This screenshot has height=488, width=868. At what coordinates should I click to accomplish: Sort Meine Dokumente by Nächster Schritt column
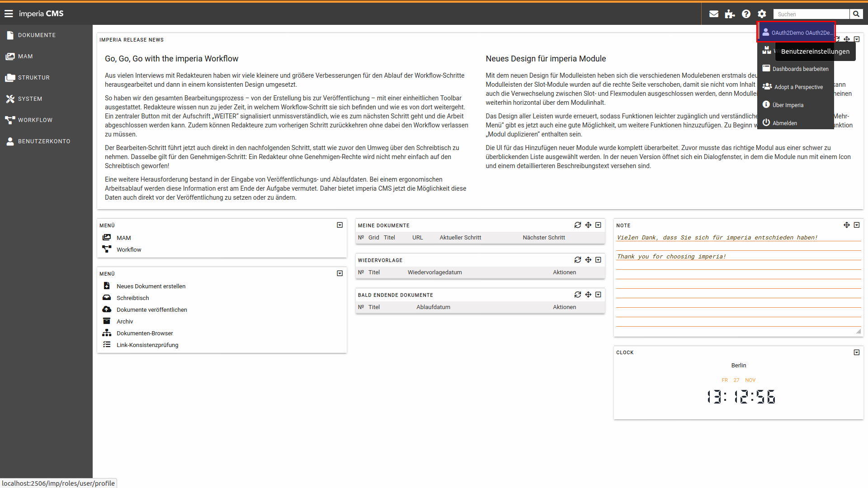coord(544,238)
